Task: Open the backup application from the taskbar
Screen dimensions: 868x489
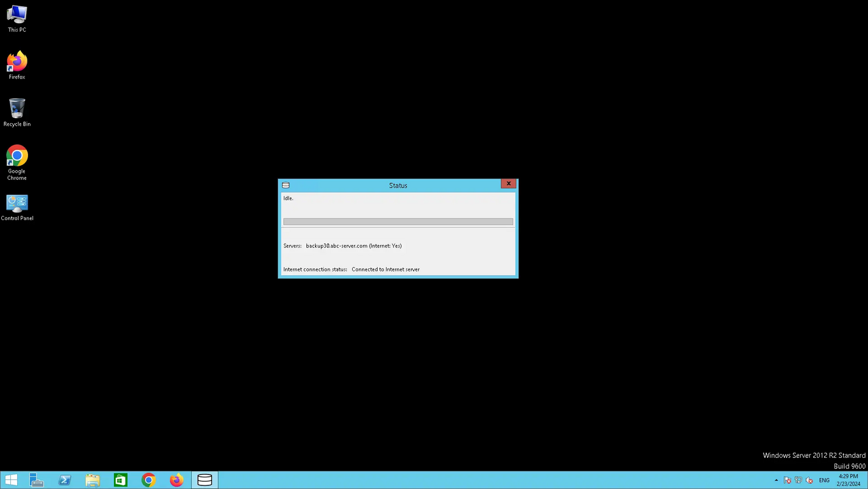Action: click(204, 480)
